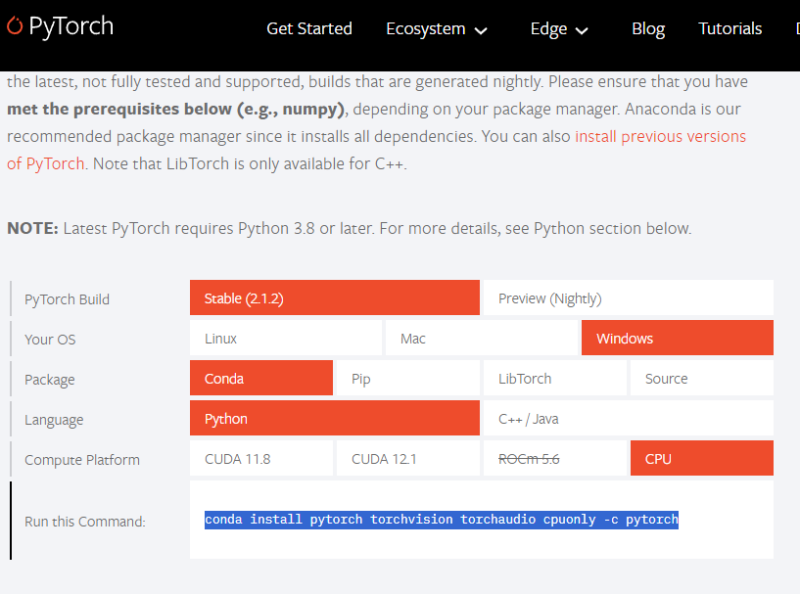Select the Preview (Nightly) build option
Screen dimensions: 800x594
click(x=628, y=298)
